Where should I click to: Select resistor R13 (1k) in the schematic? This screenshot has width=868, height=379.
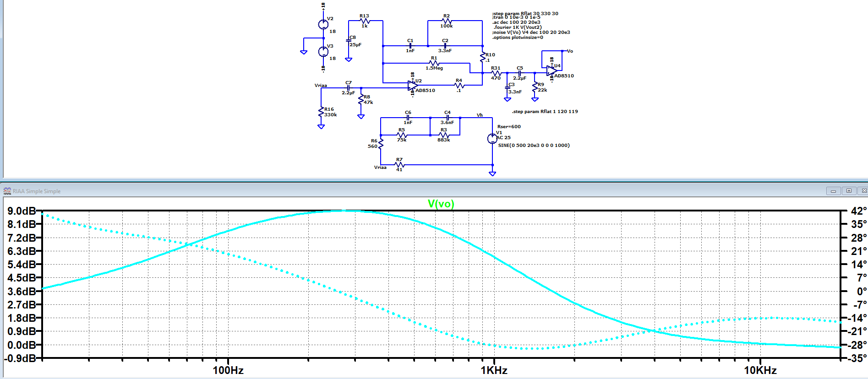(x=365, y=21)
